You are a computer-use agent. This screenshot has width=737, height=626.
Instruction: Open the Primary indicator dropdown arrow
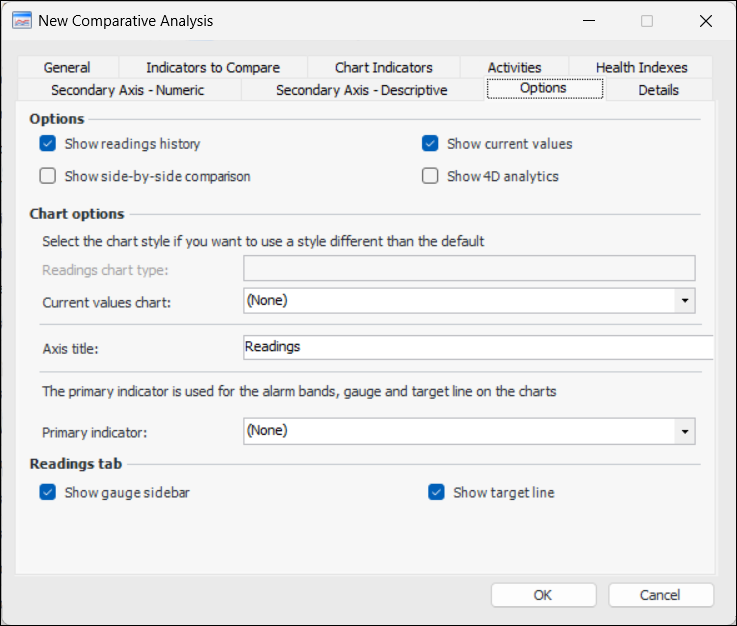tap(685, 431)
